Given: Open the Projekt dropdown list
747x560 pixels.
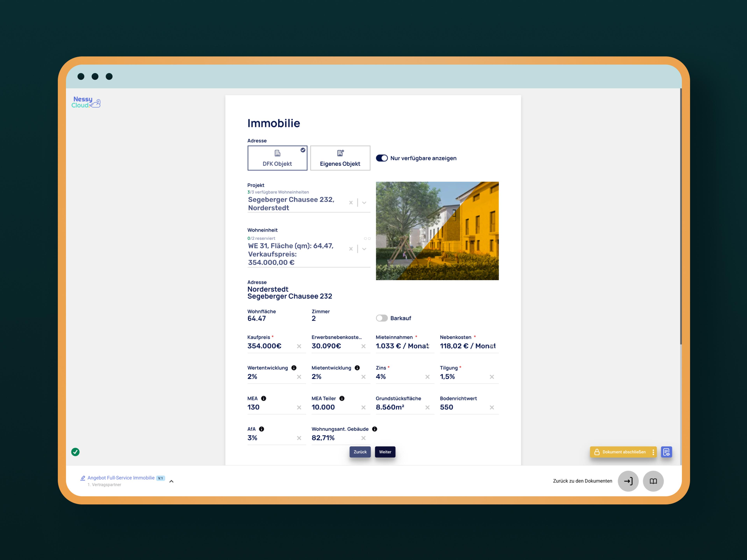Looking at the screenshot, I should click(364, 203).
